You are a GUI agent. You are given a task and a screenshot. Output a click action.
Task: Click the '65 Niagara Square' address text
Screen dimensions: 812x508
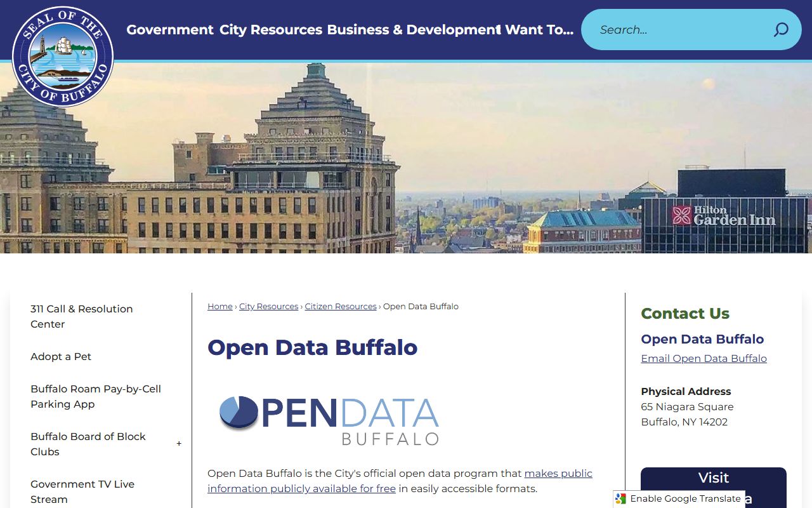[x=687, y=406]
